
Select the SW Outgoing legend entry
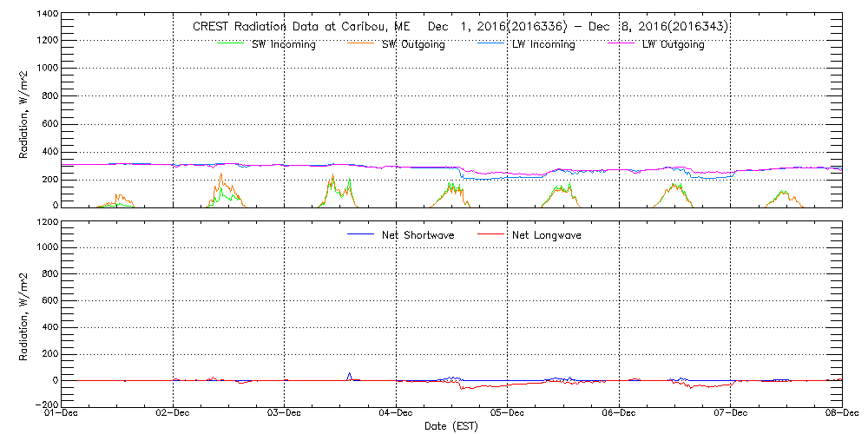pos(413,44)
